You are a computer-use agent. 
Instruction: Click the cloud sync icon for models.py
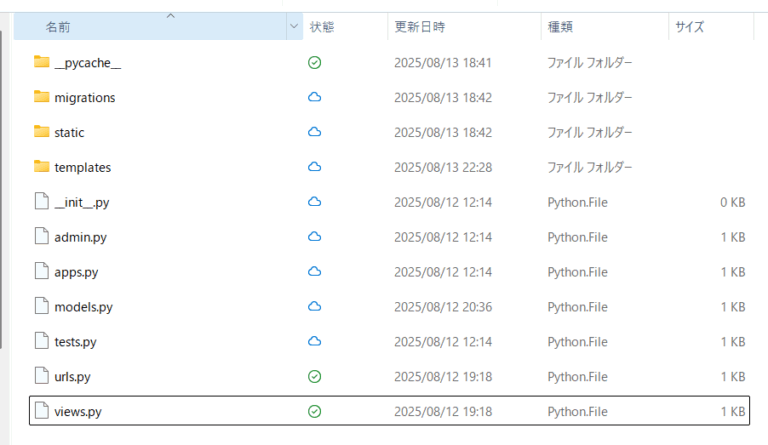point(314,307)
